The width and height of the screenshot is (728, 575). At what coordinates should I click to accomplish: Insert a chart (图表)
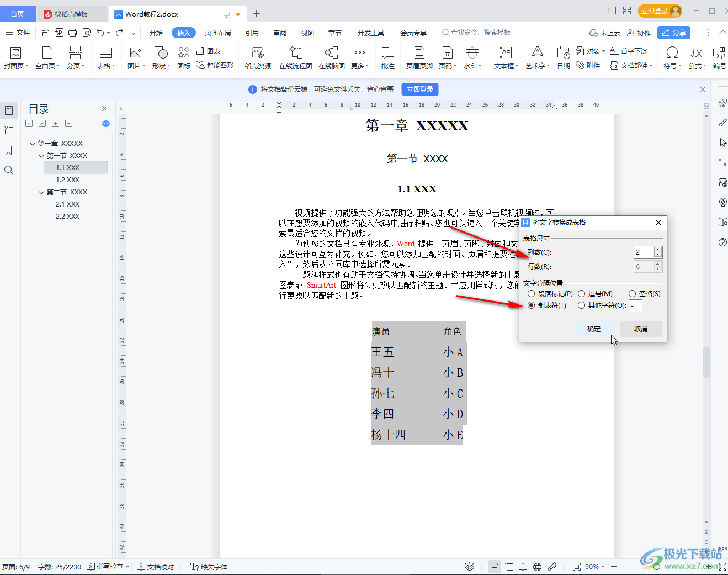click(x=209, y=51)
